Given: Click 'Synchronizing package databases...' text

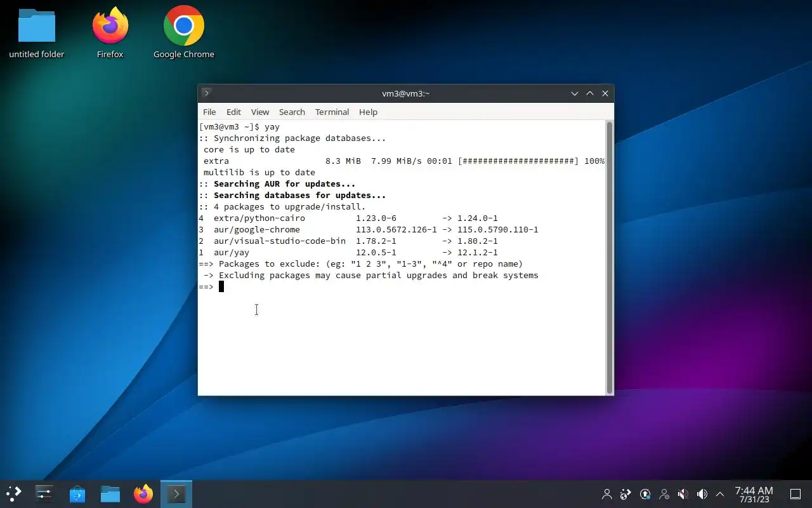Looking at the screenshot, I should click(x=299, y=138).
